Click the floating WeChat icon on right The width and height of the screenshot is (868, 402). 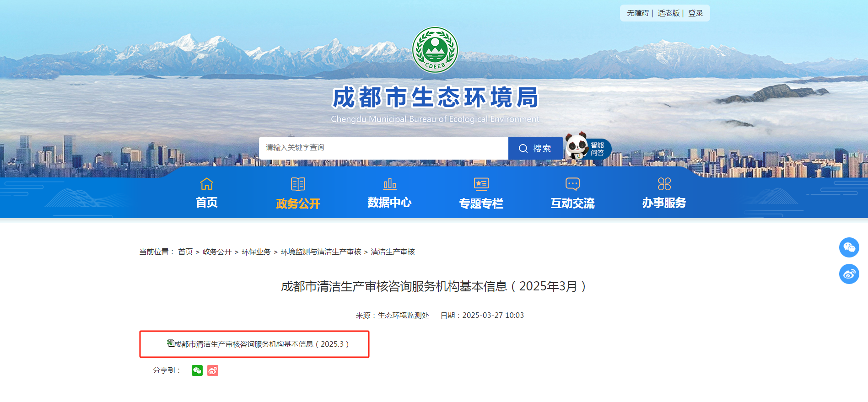click(x=849, y=247)
